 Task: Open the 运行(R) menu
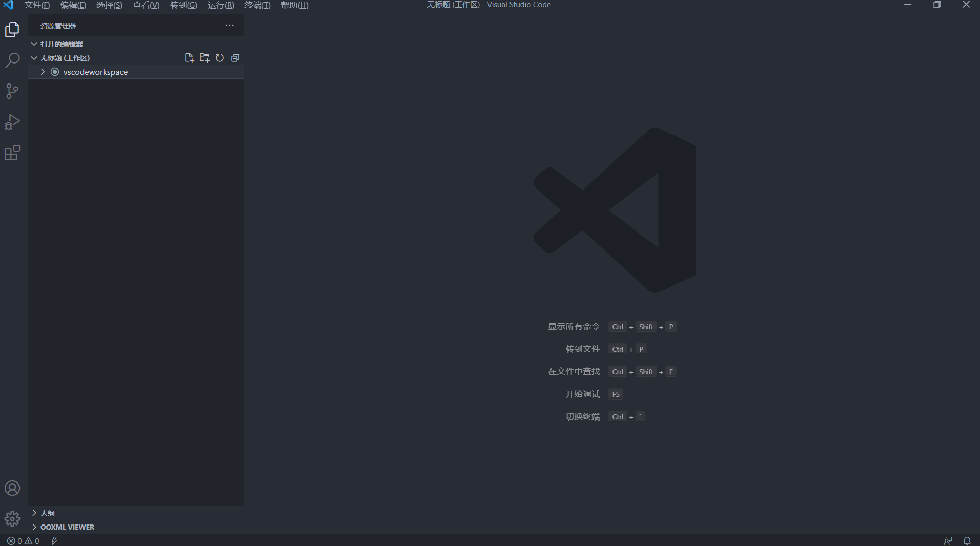(220, 5)
